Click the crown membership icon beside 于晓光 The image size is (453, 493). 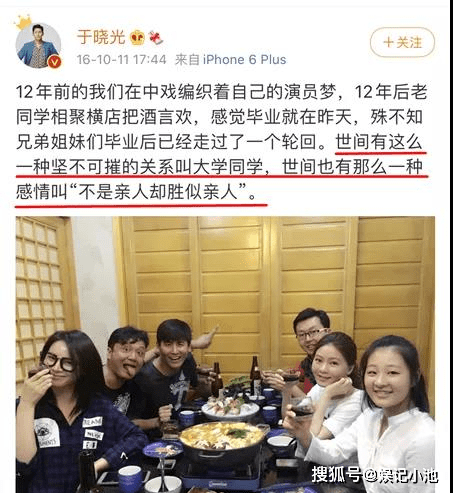pos(137,37)
